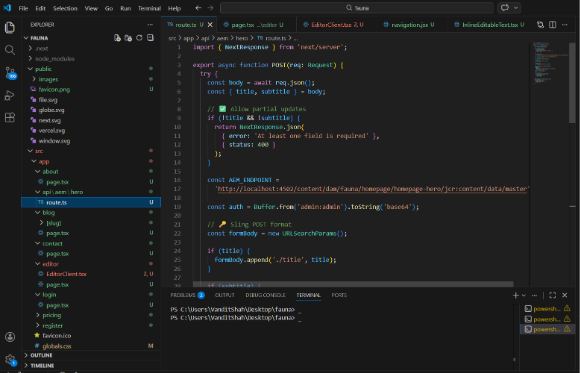Expand the [slug] folder
580x373 pixels.
click(x=41, y=223)
